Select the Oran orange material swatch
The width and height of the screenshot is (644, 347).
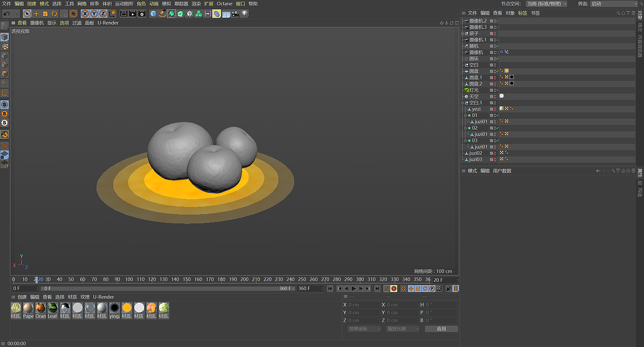tap(40, 308)
